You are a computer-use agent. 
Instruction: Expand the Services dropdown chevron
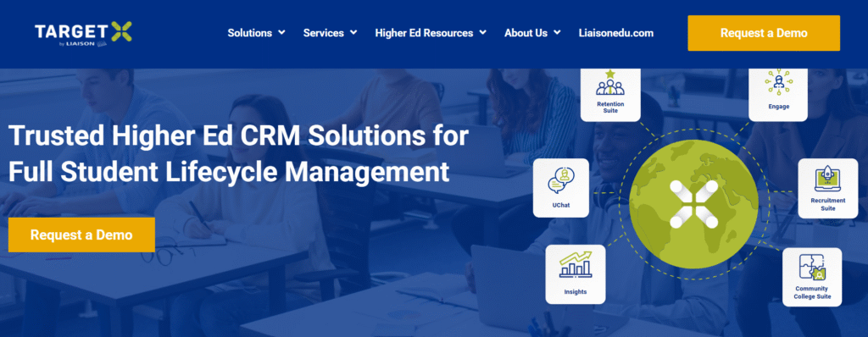pyautogui.click(x=353, y=33)
